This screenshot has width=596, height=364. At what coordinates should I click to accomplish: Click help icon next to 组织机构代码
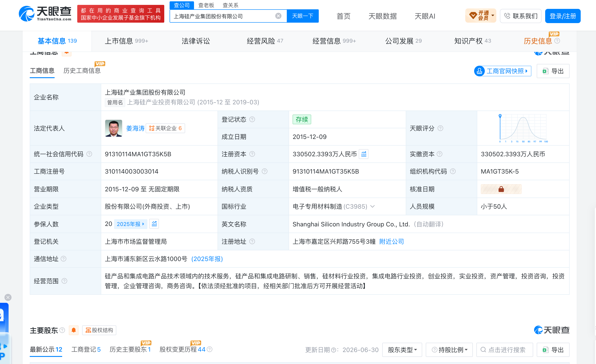[x=453, y=172]
